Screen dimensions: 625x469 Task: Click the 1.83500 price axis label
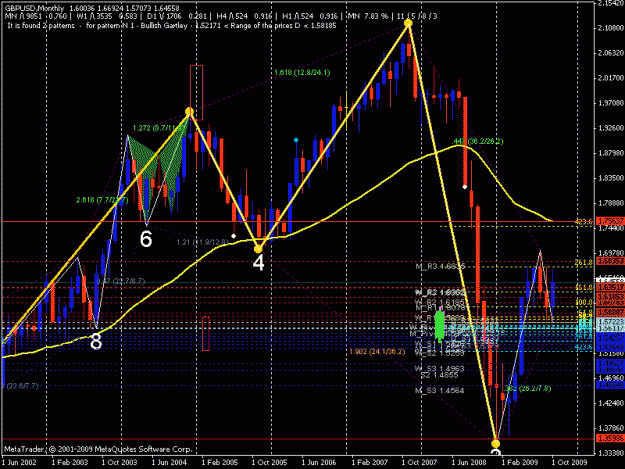pyautogui.click(x=611, y=178)
